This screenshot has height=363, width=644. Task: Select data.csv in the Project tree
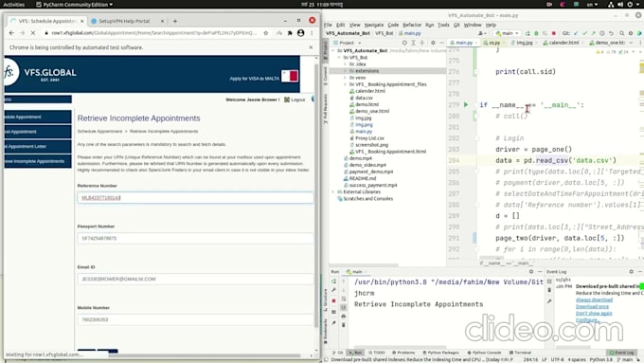coord(364,98)
